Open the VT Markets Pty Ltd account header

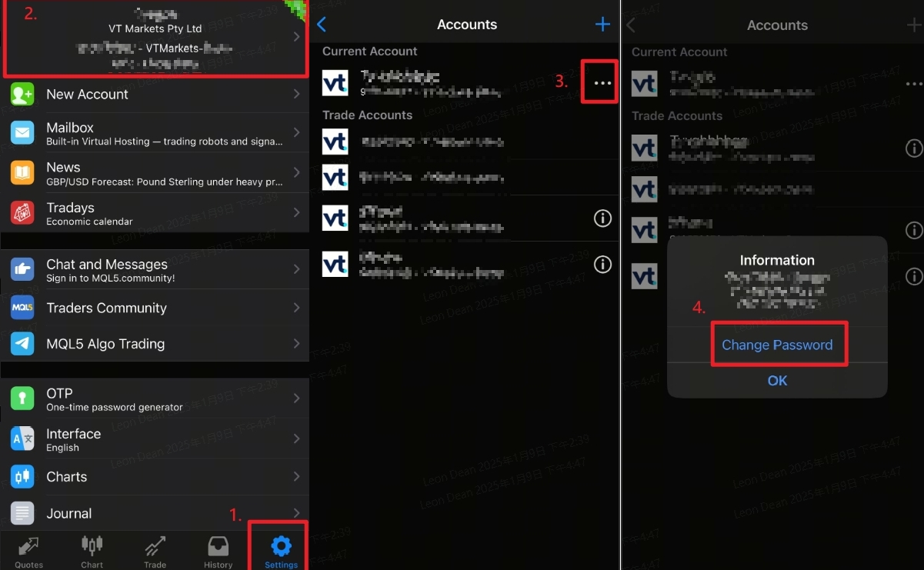[156, 38]
